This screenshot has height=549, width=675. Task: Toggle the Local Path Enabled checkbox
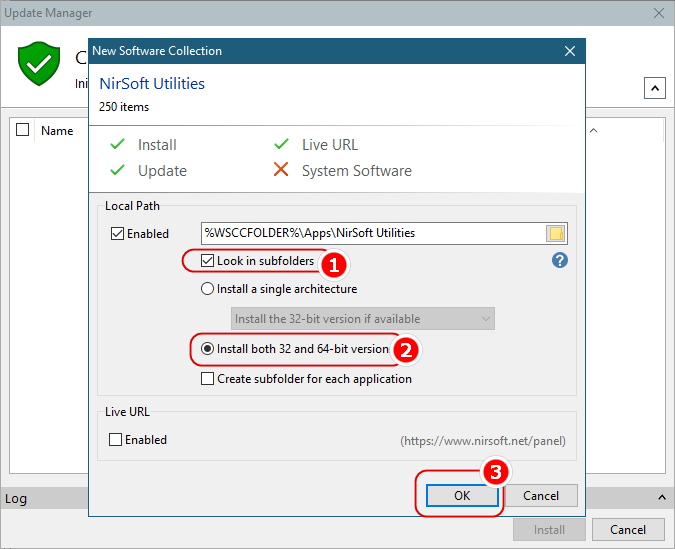pos(117,234)
